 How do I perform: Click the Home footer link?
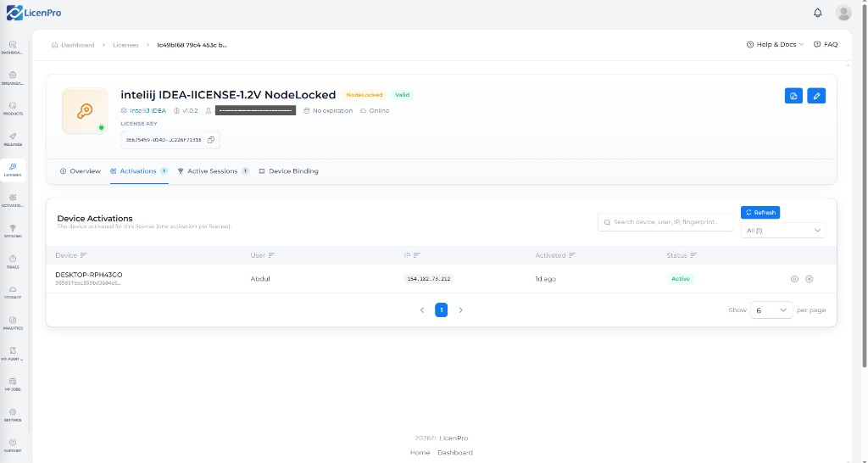coord(420,453)
